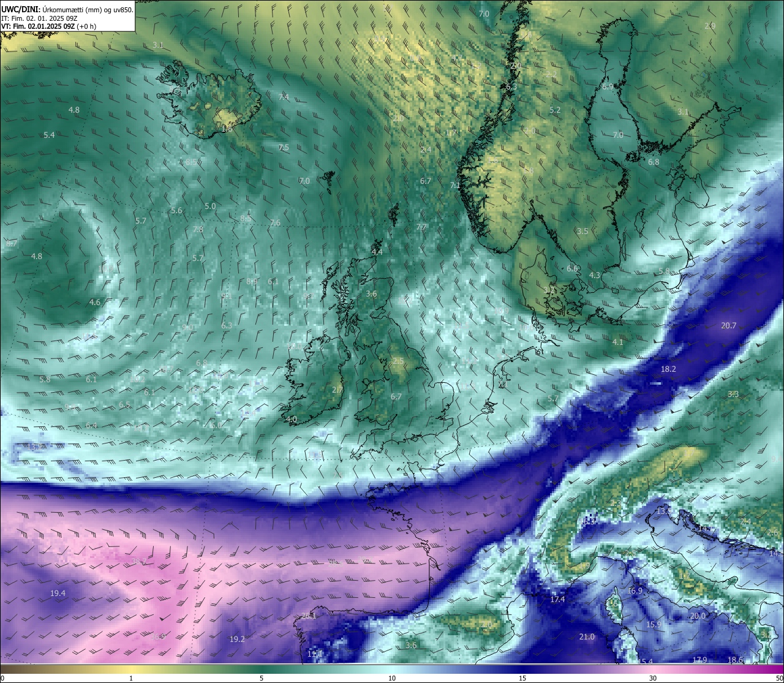Click the 18.2 value on the frontal band
This screenshot has width=784, height=683.
[x=669, y=369]
